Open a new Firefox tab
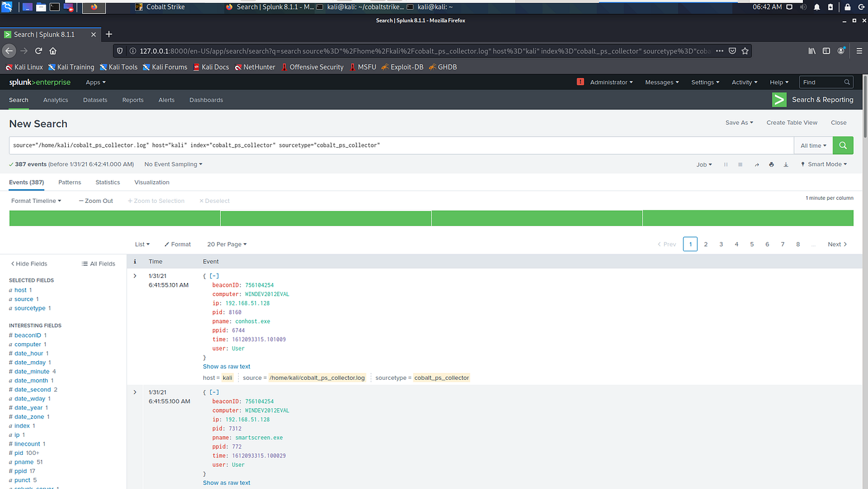The image size is (868, 489). pos(109,34)
